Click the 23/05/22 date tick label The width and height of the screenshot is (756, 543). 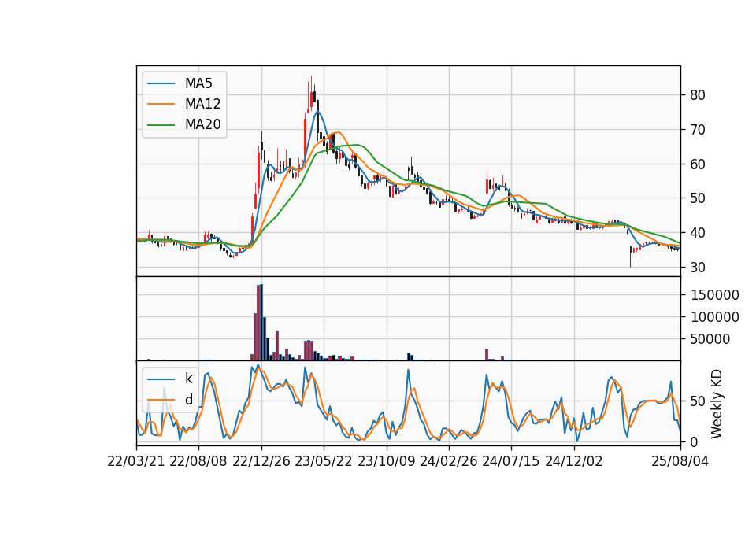[324, 462]
